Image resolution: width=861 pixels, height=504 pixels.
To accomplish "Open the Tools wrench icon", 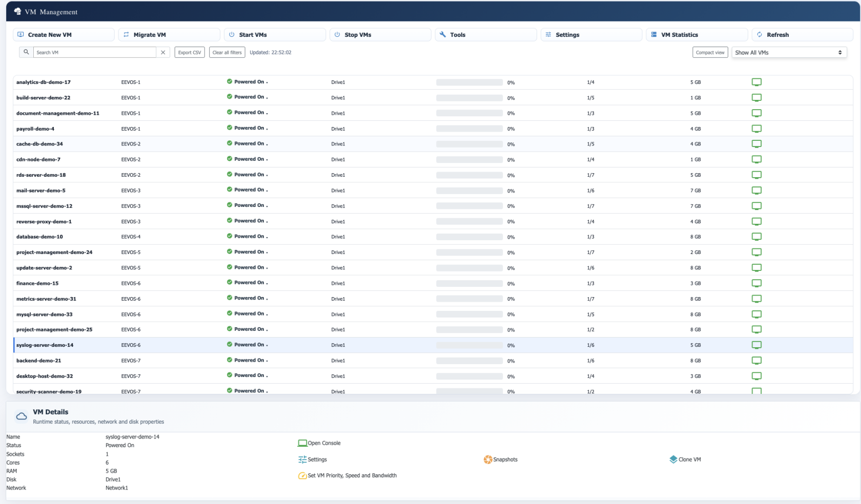I will (442, 34).
